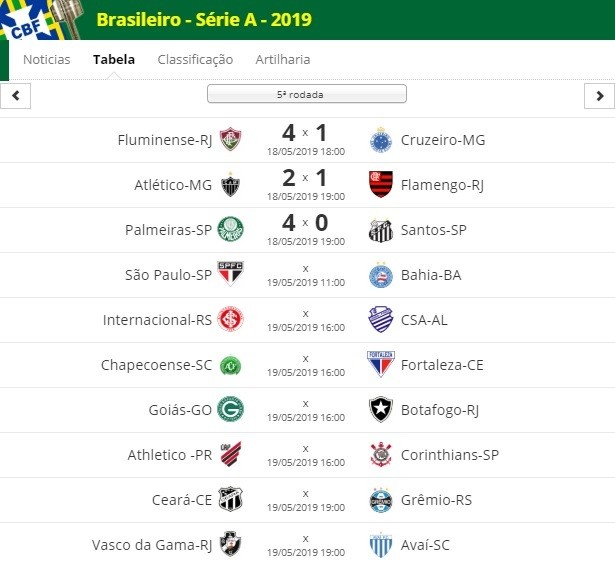
Task: Open the 5ª rodada round selector
Action: tap(306, 94)
